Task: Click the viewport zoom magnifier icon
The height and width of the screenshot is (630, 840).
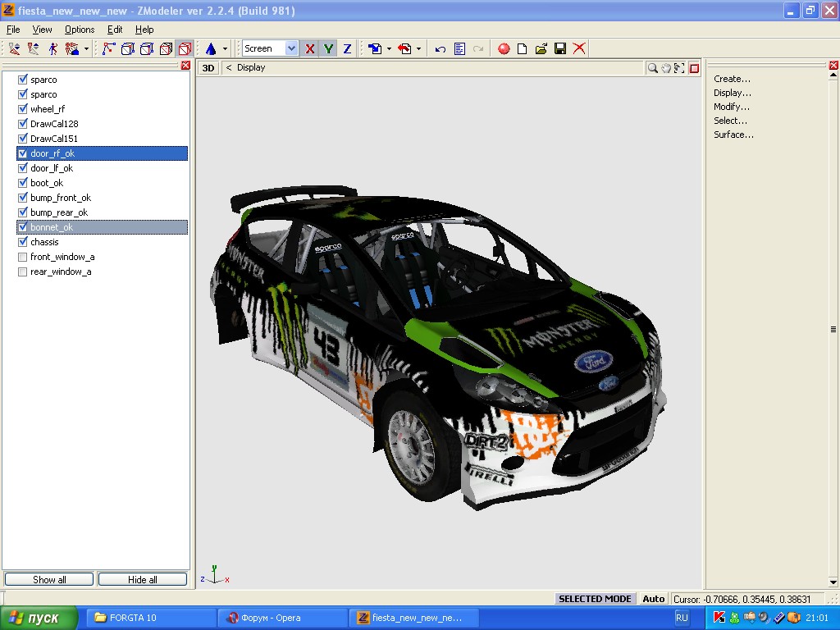Action: point(652,68)
